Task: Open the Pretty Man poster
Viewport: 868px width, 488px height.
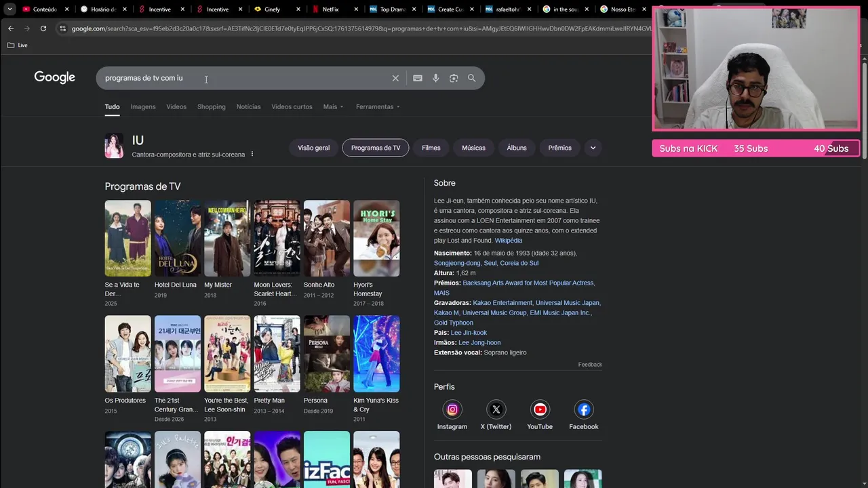Action: point(277,354)
